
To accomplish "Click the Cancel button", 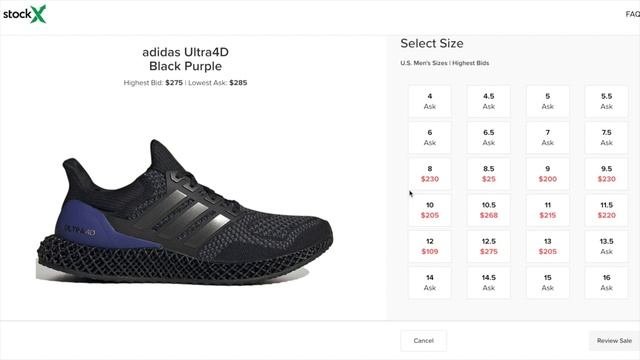I will (424, 340).
